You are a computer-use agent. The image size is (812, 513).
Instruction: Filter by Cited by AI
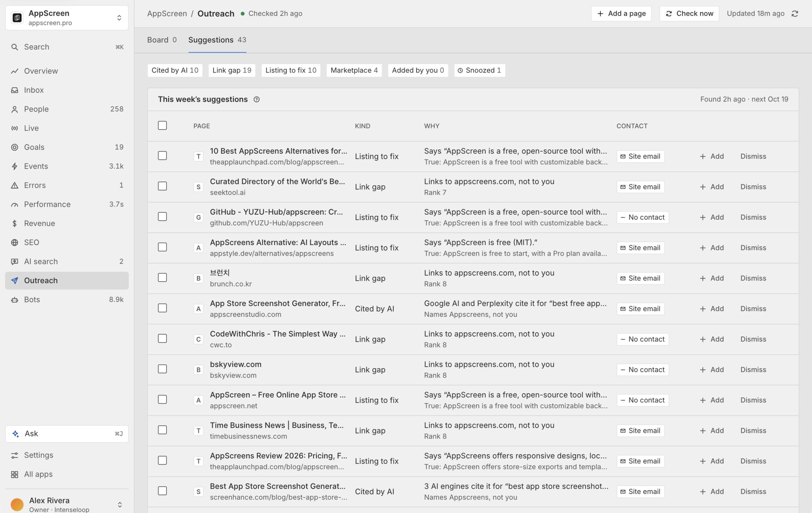pos(175,70)
